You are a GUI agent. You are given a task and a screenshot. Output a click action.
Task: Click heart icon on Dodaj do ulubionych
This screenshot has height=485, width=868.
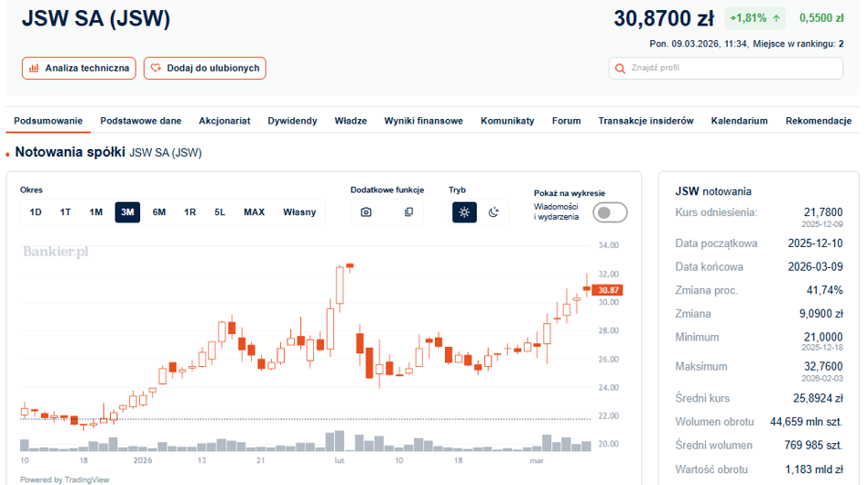click(x=156, y=68)
